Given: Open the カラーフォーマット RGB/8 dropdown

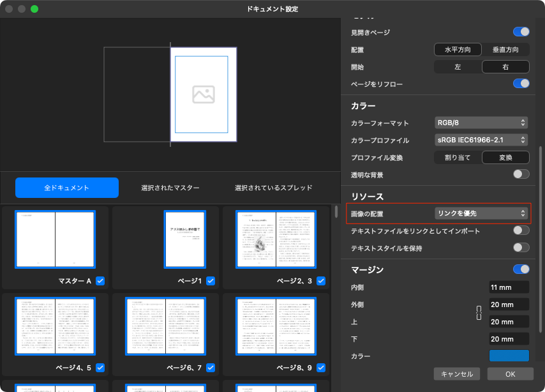Looking at the screenshot, I should [x=481, y=123].
